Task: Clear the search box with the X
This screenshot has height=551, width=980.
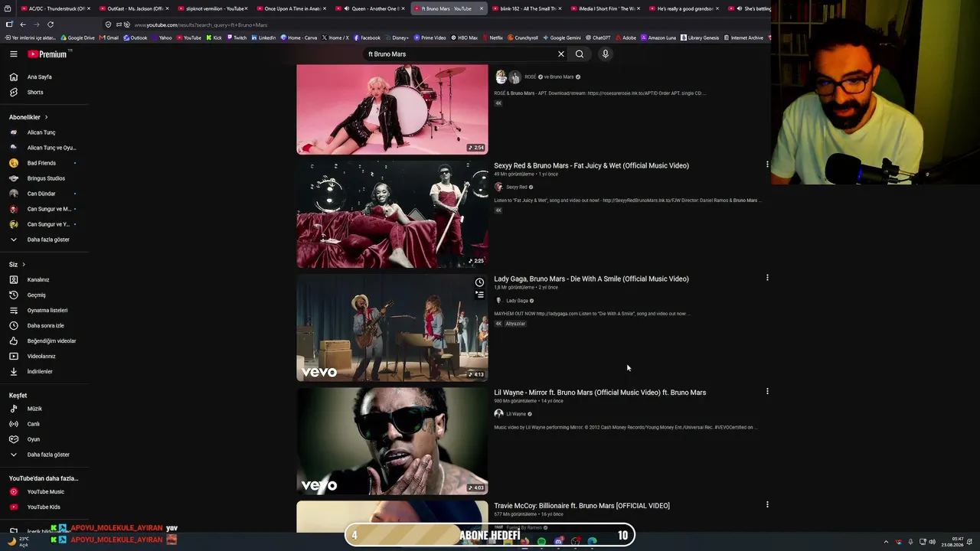Action: click(x=560, y=54)
